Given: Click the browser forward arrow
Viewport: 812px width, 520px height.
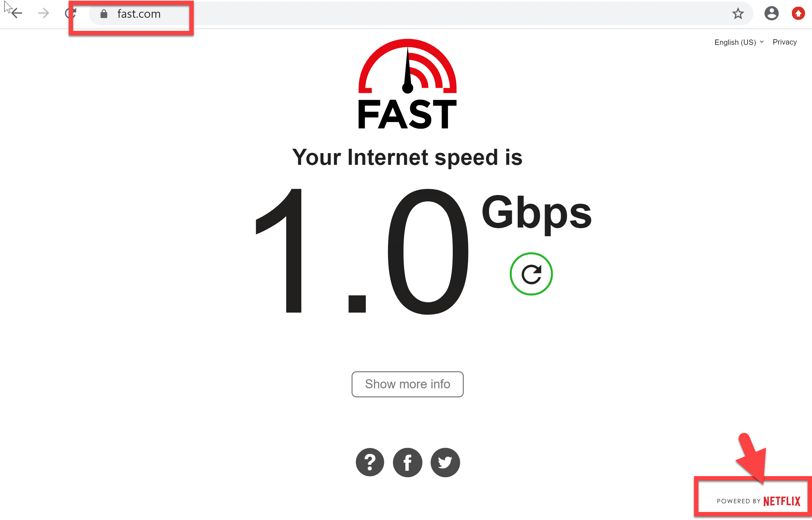Looking at the screenshot, I should coord(44,13).
